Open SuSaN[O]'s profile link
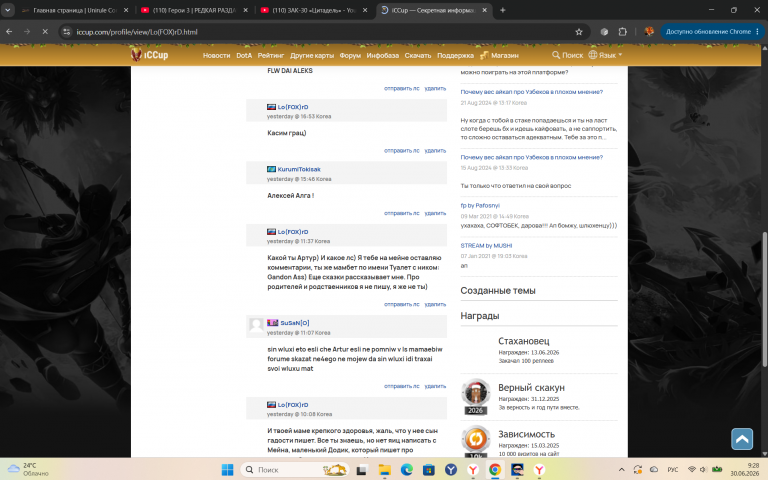This screenshot has width=768, height=480. click(294, 323)
